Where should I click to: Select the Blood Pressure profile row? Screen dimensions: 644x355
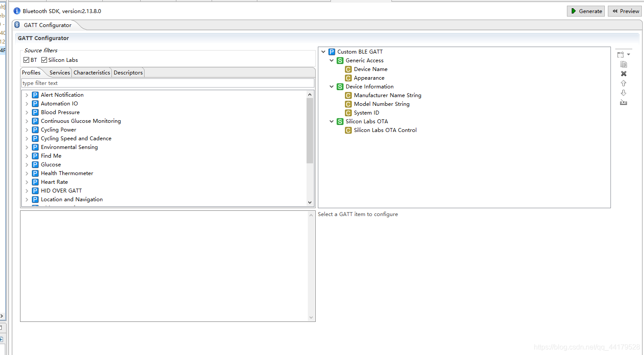(x=60, y=112)
